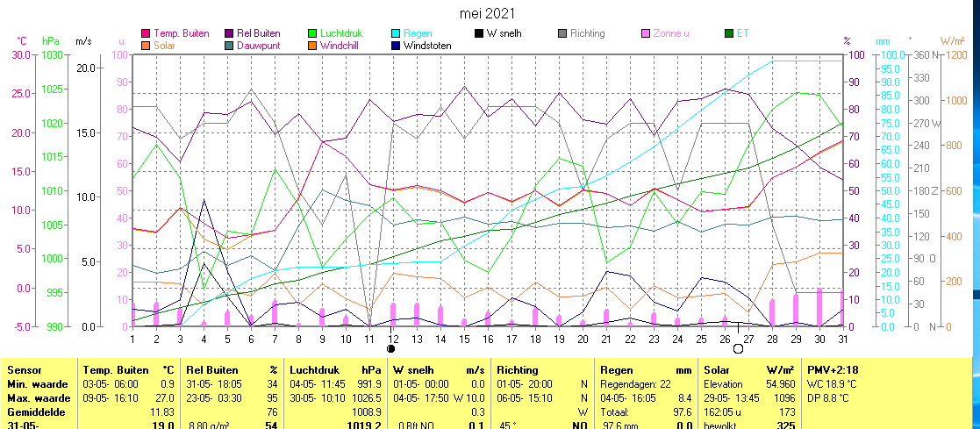The width and height of the screenshot is (980, 429).
Task: Click the '23-05- 03:30' humidity maximum time
Action: pos(214,398)
